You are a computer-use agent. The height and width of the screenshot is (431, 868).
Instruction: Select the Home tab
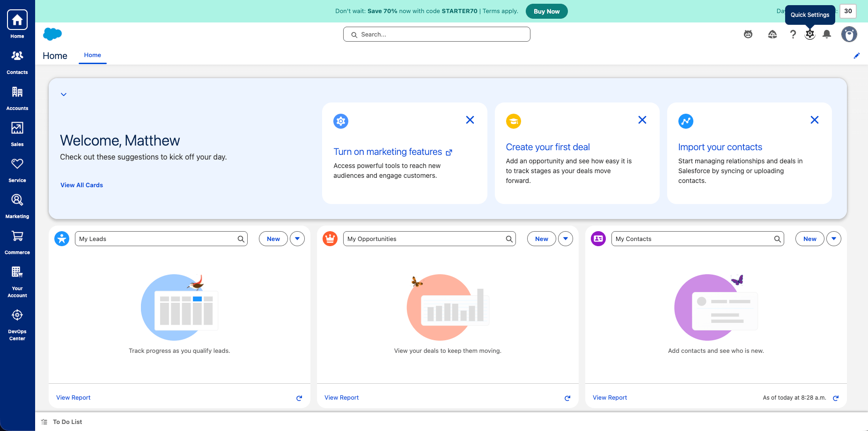coord(93,55)
